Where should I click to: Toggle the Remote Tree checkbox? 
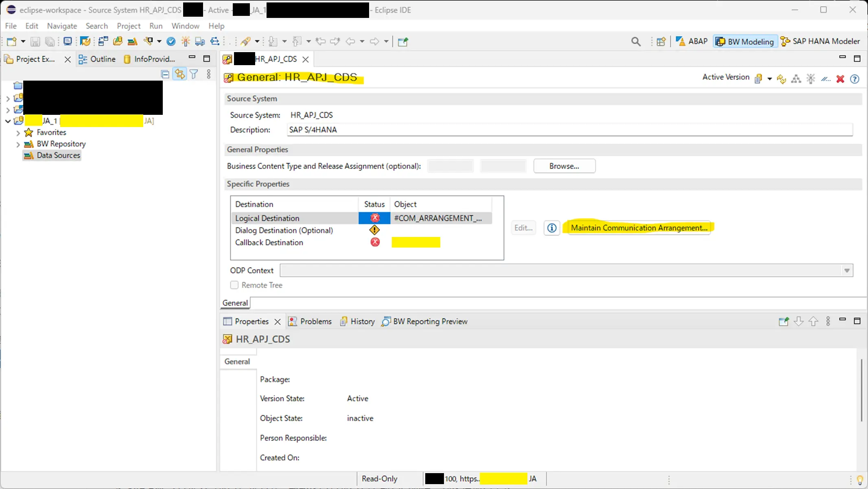click(234, 285)
